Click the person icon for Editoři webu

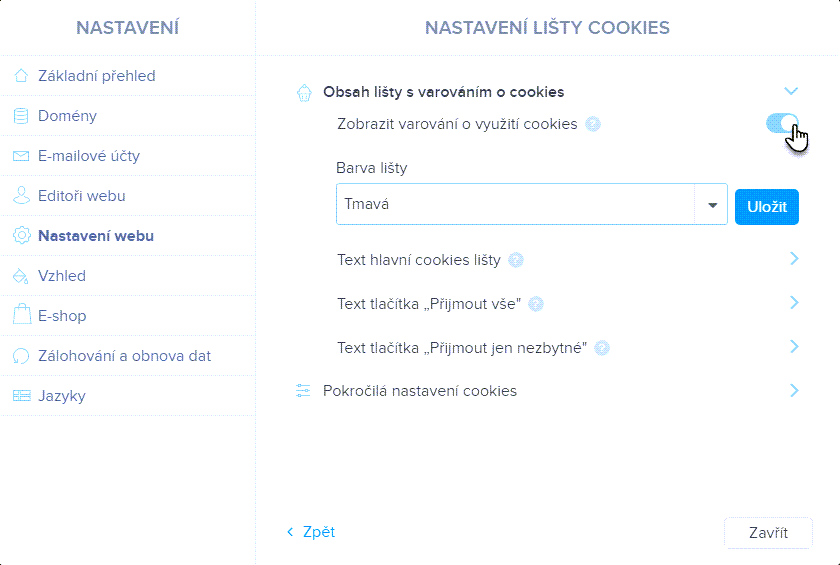click(21, 196)
